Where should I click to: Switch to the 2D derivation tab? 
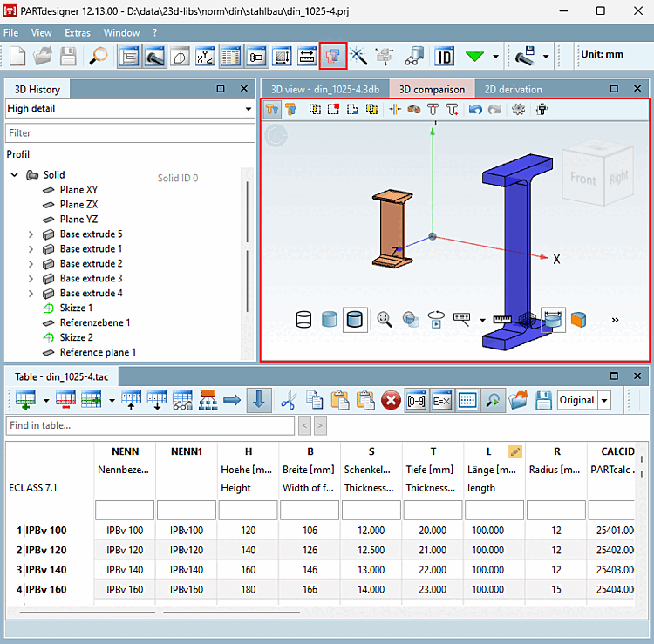[513, 89]
